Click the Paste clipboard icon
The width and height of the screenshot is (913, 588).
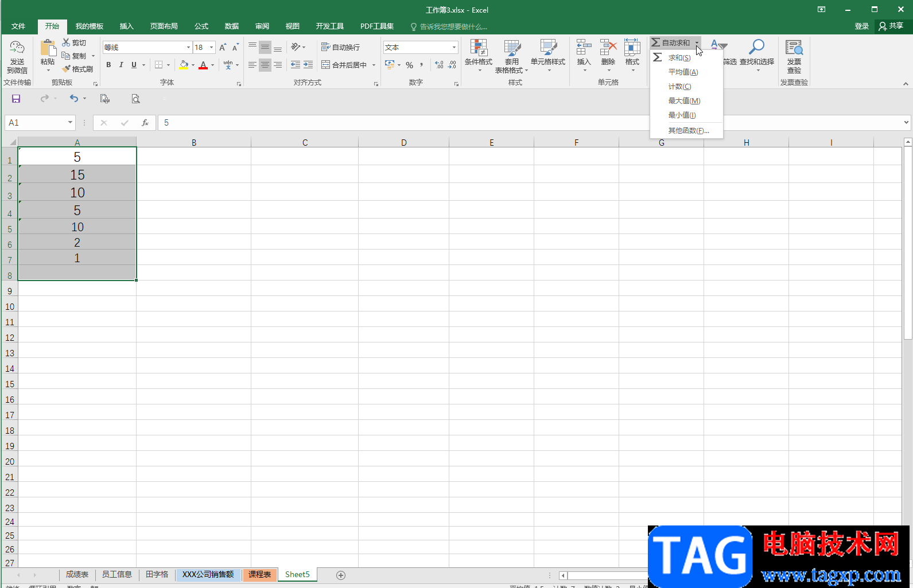click(x=48, y=47)
